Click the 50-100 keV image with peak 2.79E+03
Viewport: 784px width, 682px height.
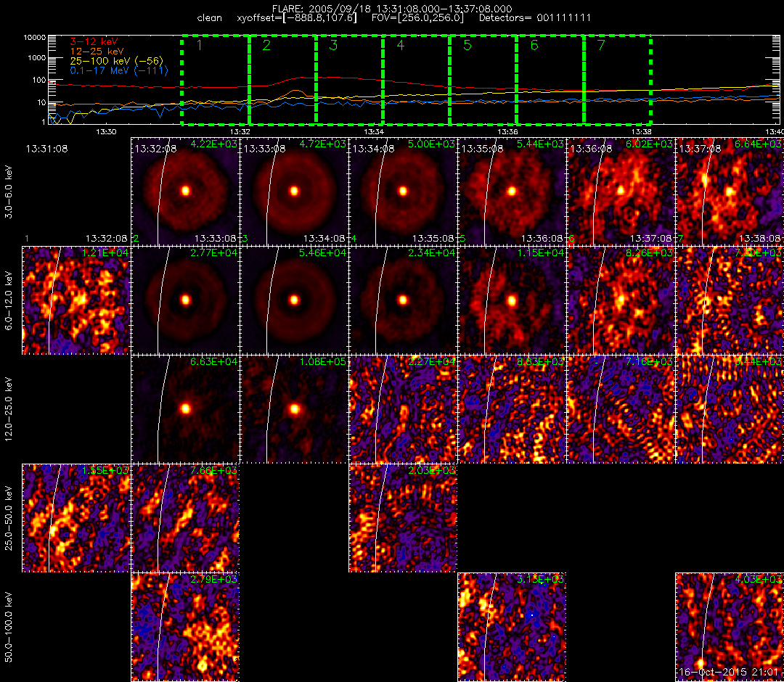coord(185,627)
